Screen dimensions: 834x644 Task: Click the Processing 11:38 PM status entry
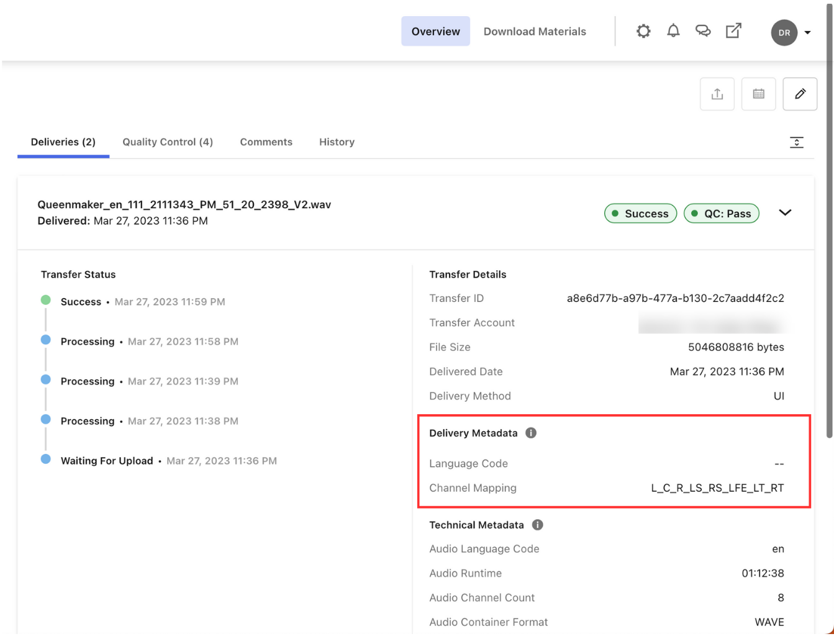(150, 421)
